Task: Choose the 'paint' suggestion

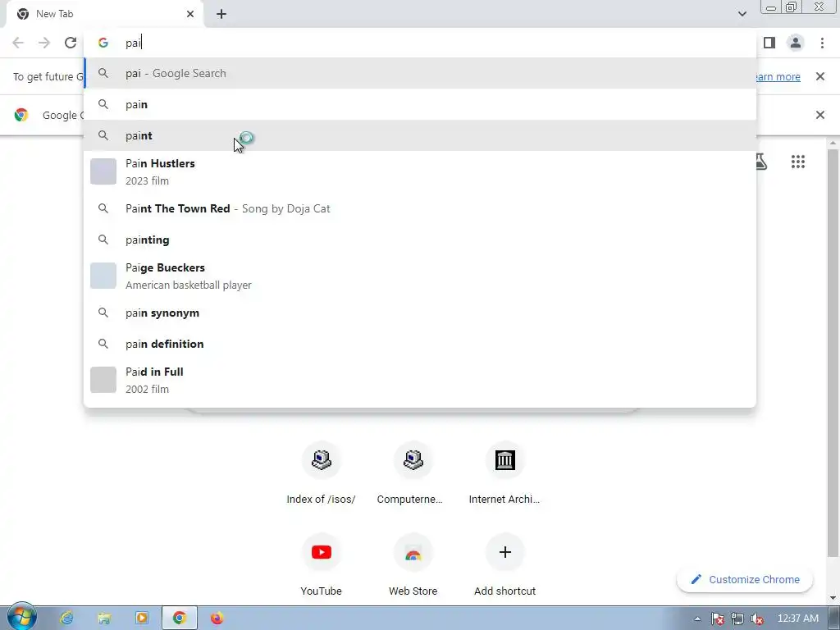Action: click(420, 135)
